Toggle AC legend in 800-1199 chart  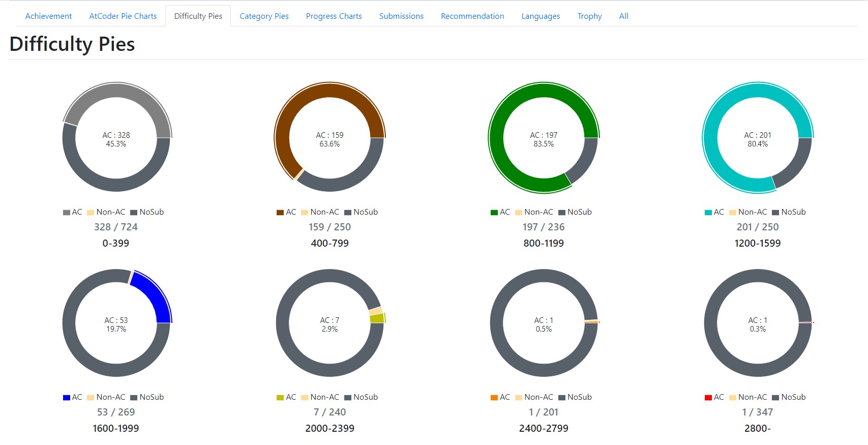[500, 212]
